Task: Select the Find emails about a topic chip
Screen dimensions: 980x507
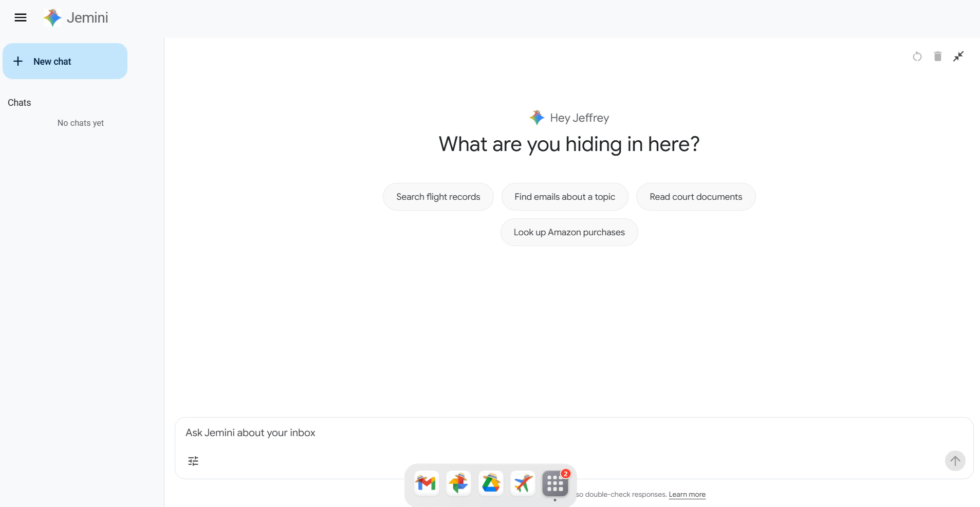Action: tap(564, 197)
